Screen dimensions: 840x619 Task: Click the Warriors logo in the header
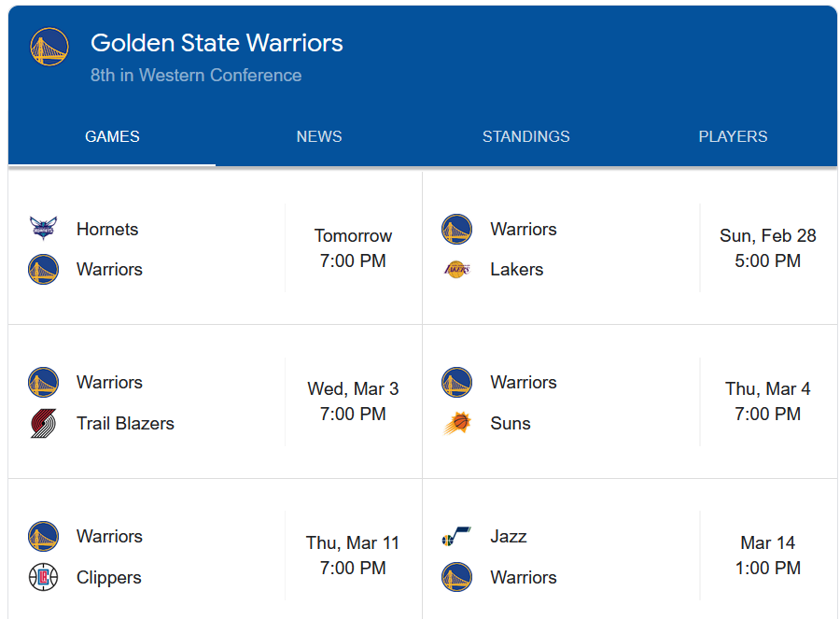tap(49, 47)
